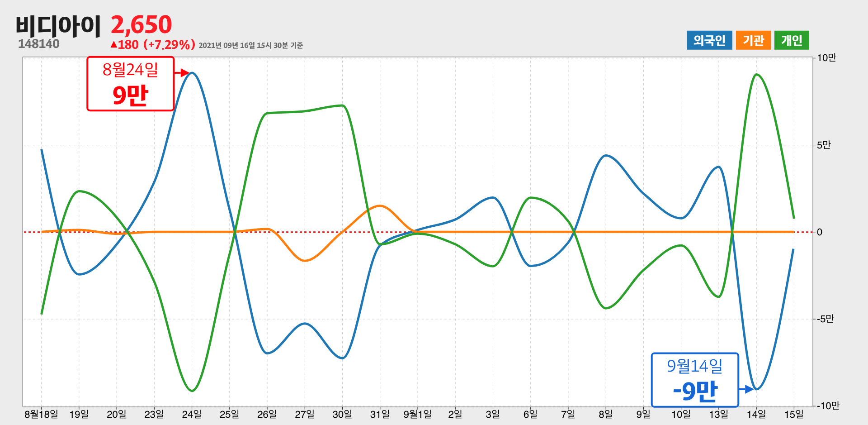
Task: Click the y-axis label 0
Action: pyautogui.click(x=820, y=232)
